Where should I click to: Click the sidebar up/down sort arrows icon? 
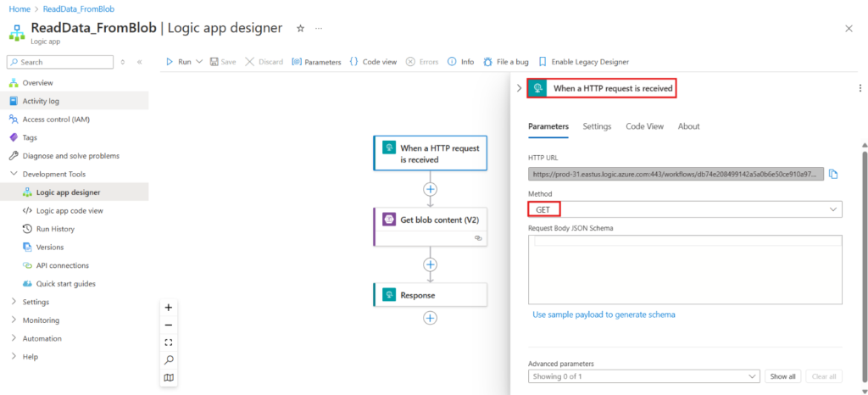pos(123,62)
